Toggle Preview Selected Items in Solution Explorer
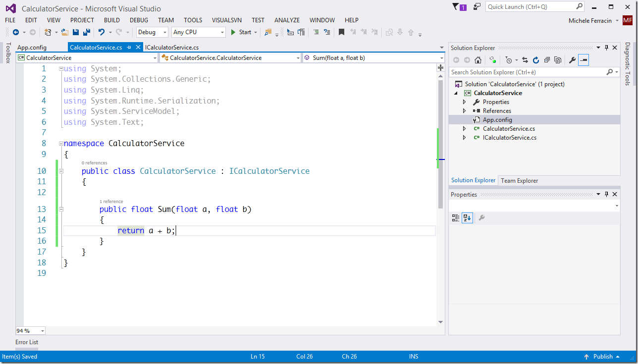The image size is (638, 364). [x=584, y=60]
